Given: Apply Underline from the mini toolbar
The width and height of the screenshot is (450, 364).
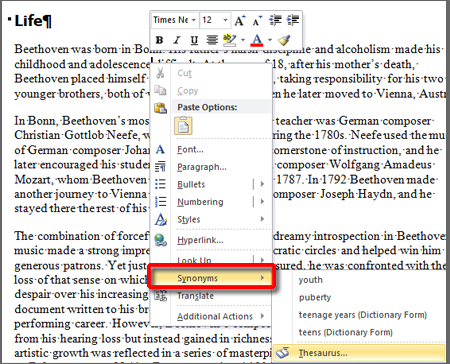Looking at the screenshot, I should (194, 40).
